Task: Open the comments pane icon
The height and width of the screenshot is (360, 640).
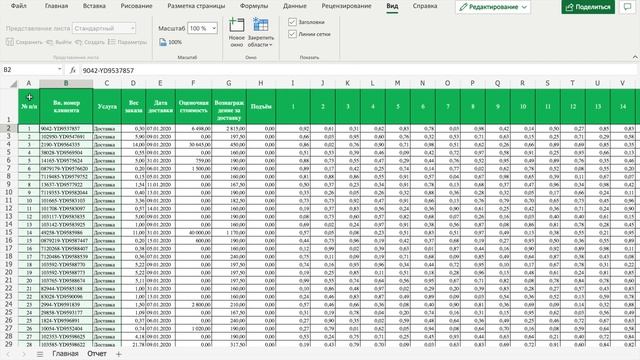Action: coord(627,7)
